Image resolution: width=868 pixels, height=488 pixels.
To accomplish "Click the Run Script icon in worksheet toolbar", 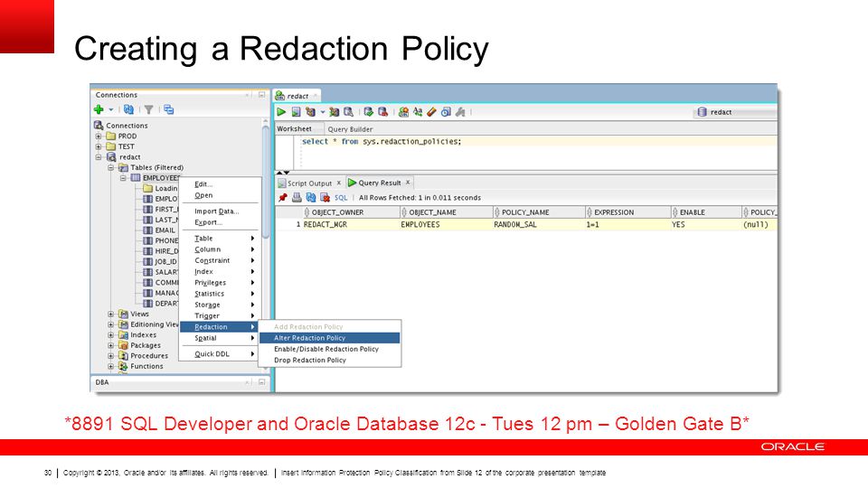I will 297,112.
